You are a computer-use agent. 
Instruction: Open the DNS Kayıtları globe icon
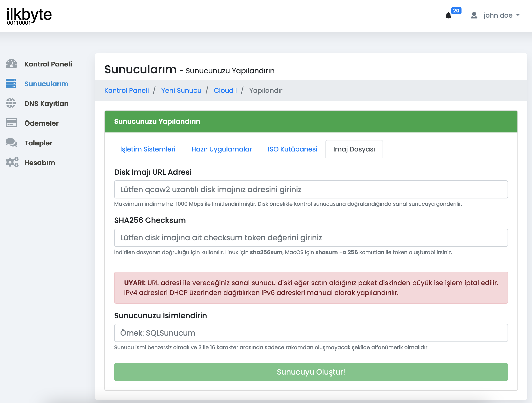(x=11, y=103)
